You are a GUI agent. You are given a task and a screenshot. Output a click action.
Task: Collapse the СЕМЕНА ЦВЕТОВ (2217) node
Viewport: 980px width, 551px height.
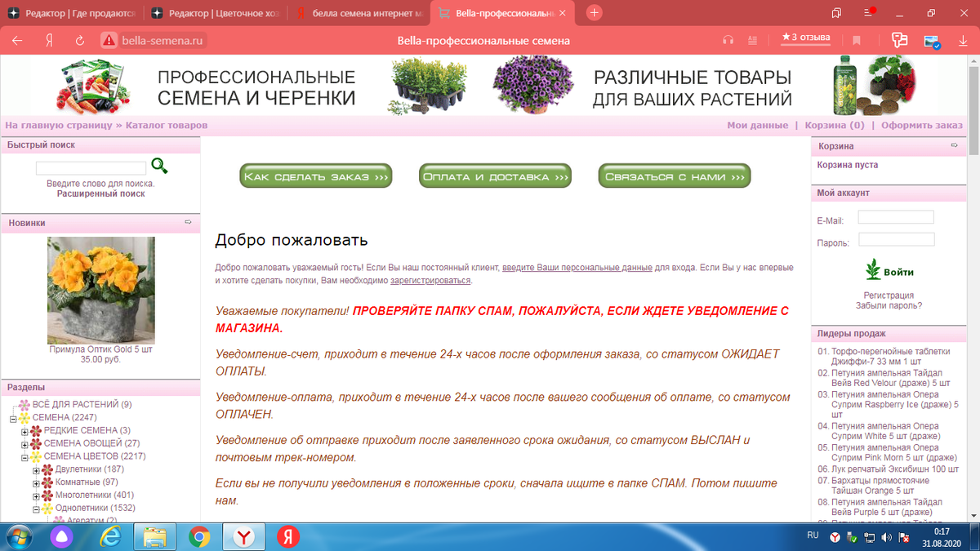(24, 457)
